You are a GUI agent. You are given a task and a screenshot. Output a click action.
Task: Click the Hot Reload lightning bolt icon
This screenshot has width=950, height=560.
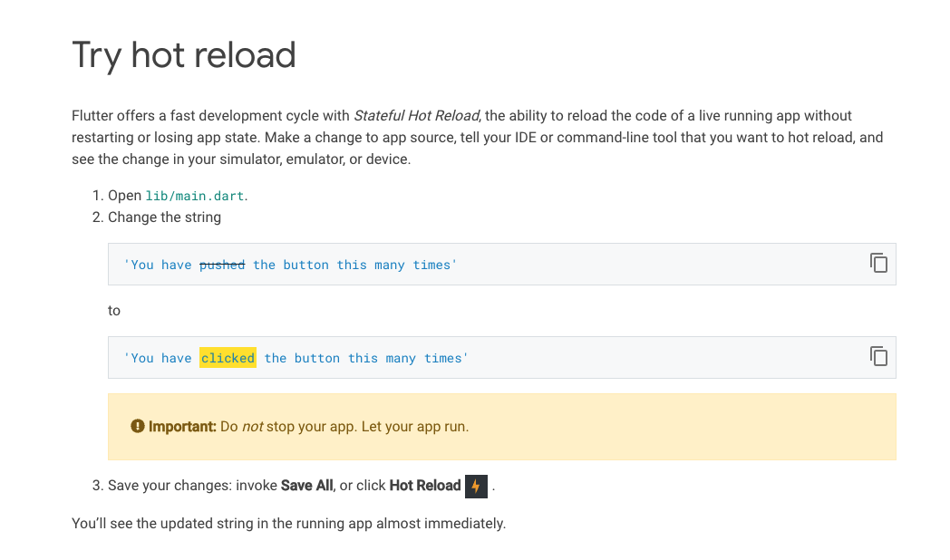(476, 486)
